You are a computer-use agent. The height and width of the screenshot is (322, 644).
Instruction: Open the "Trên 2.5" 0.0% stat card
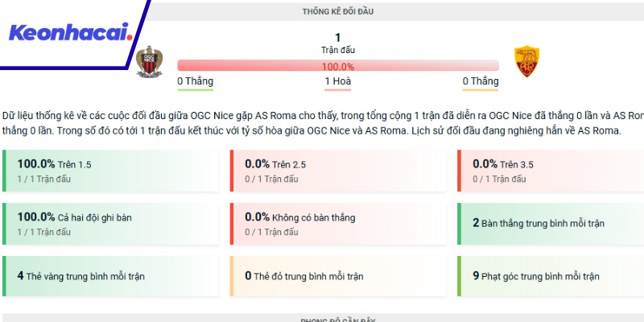click(337, 170)
